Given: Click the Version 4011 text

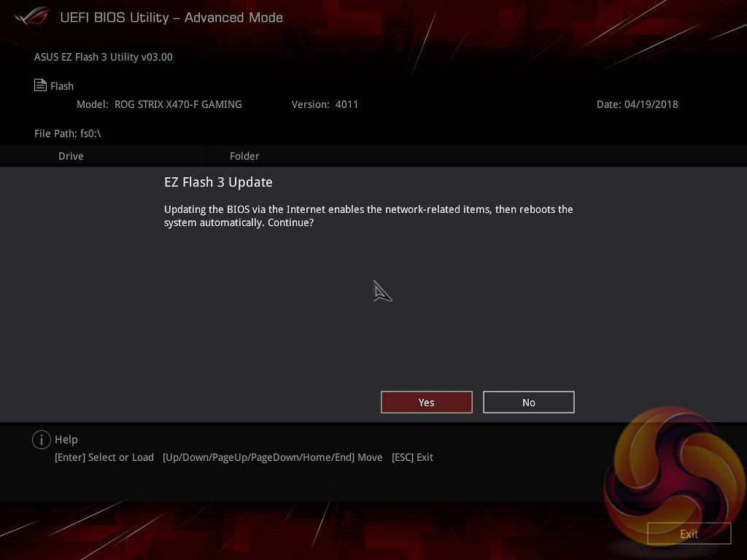Looking at the screenshot, I should [x=325, y=104].
